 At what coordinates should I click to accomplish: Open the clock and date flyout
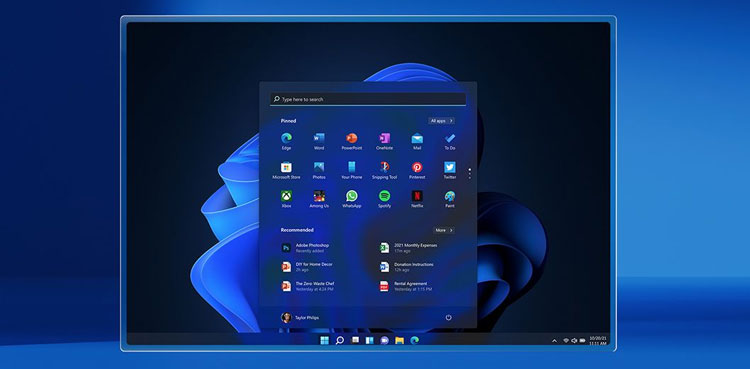click(x=598, y=340)
